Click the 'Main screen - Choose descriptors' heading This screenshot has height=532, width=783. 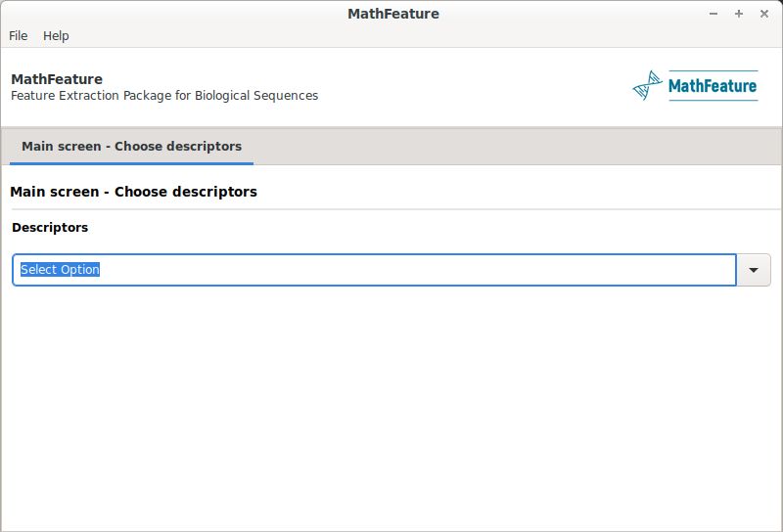133,192
